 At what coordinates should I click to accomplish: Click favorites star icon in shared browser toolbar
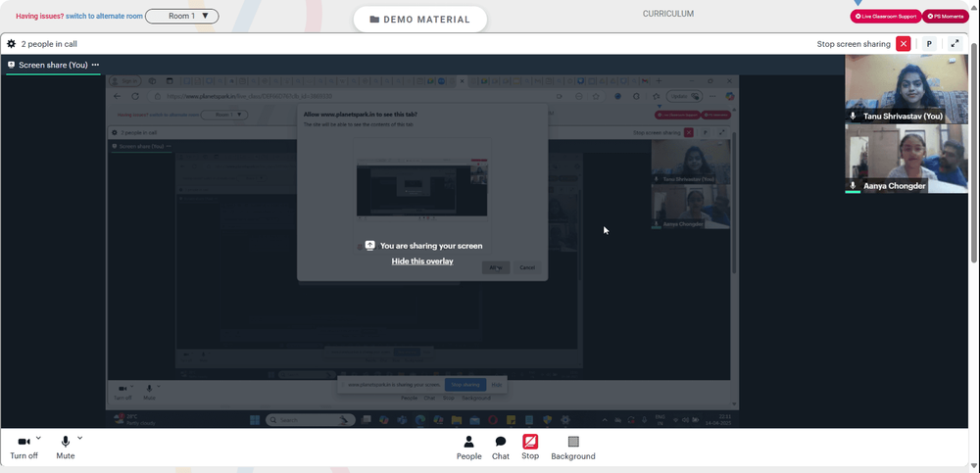(596, 96)
